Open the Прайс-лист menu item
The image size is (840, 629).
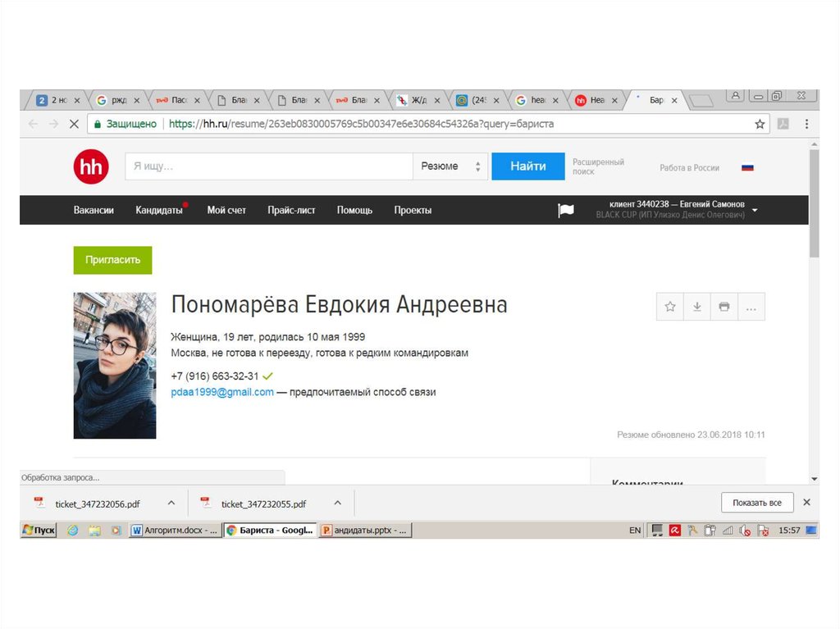pyautogui.click(x=291, y=210)
